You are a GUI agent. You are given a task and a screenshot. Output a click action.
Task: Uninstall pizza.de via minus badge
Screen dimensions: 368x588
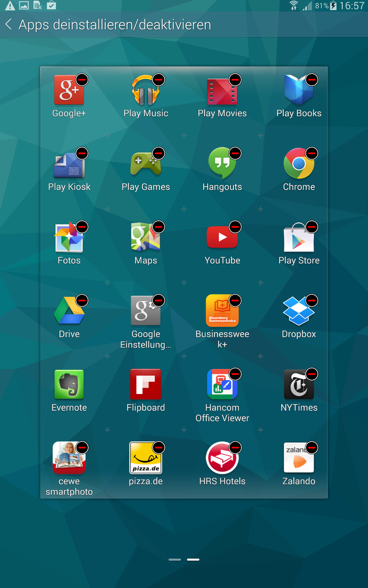158,447
